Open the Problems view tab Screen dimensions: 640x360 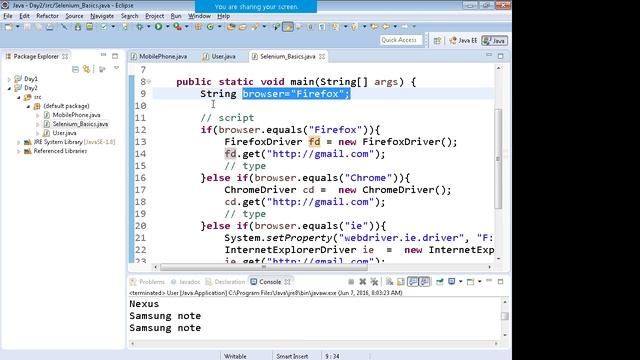coord(147,282)
